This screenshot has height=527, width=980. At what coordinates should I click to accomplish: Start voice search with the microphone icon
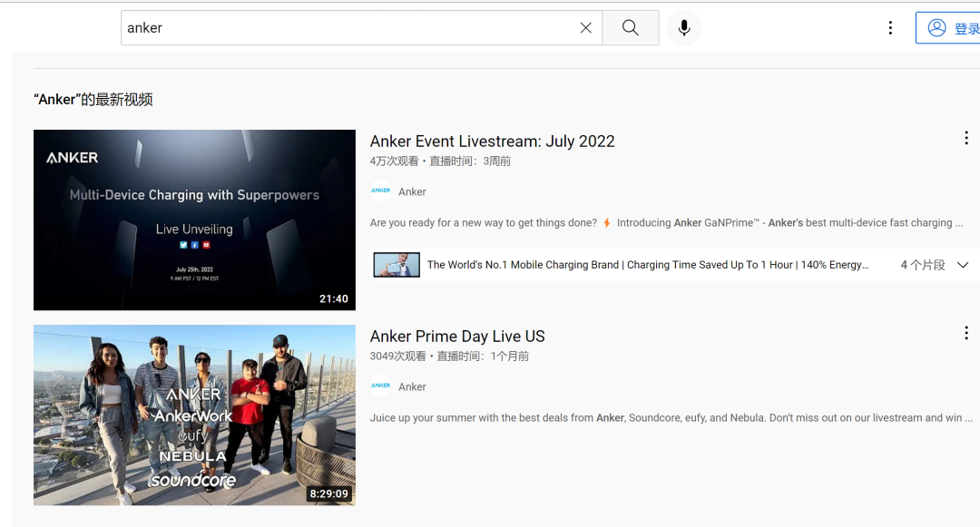point(684,27)
